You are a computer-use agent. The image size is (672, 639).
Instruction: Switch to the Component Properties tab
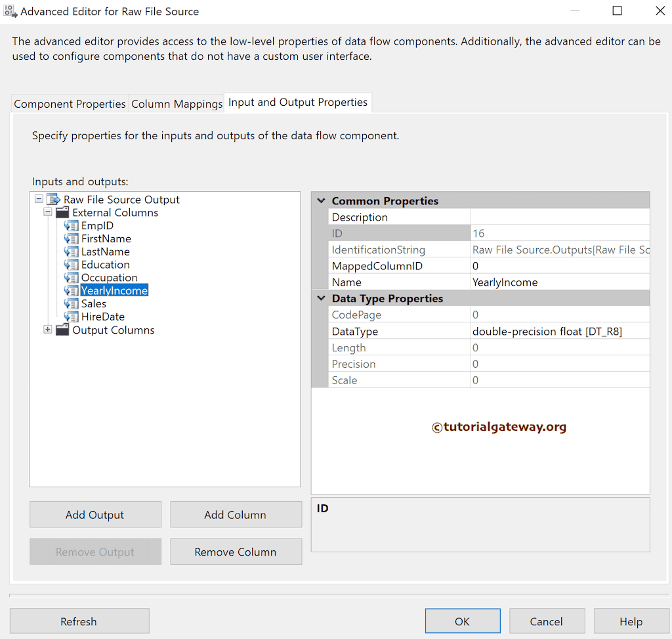point(69,103)
